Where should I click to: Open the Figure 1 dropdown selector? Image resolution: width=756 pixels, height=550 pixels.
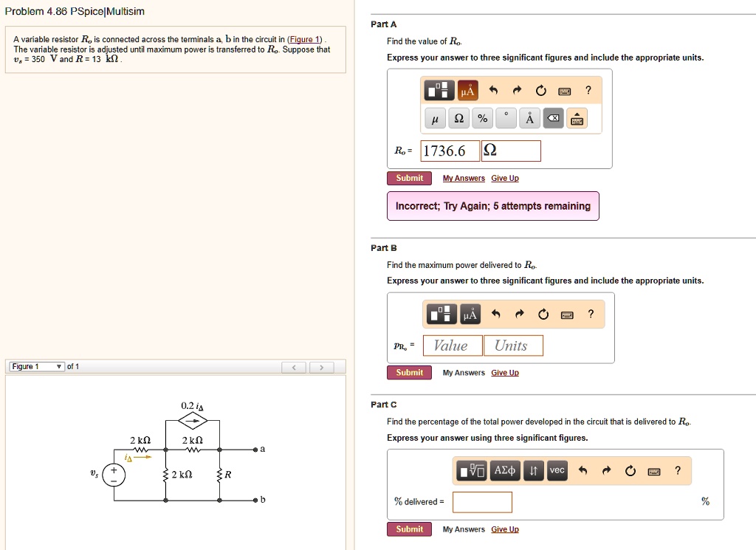(x=36, y=366)
